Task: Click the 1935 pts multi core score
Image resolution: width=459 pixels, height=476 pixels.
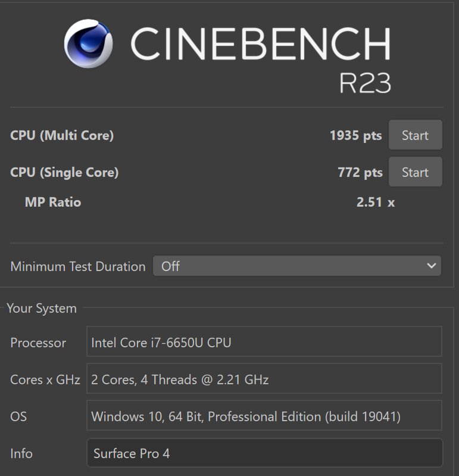Action: click(x=355, y=135)
